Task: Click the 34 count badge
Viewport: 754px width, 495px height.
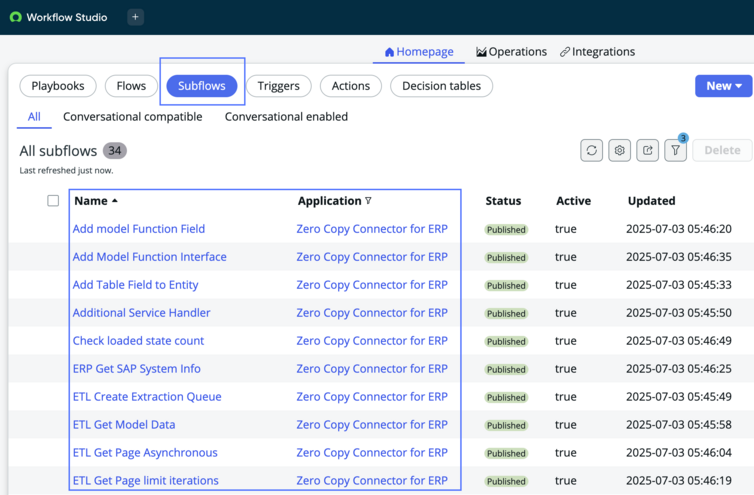Action: 115,151
